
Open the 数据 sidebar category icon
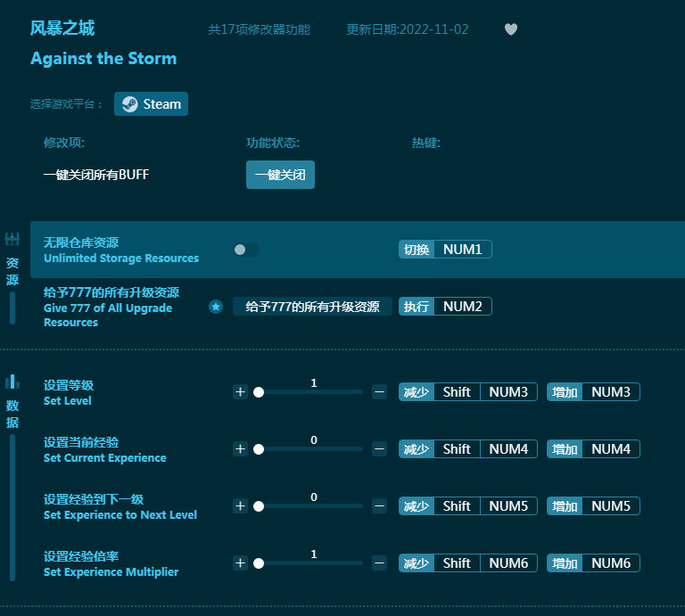(12, 382)
